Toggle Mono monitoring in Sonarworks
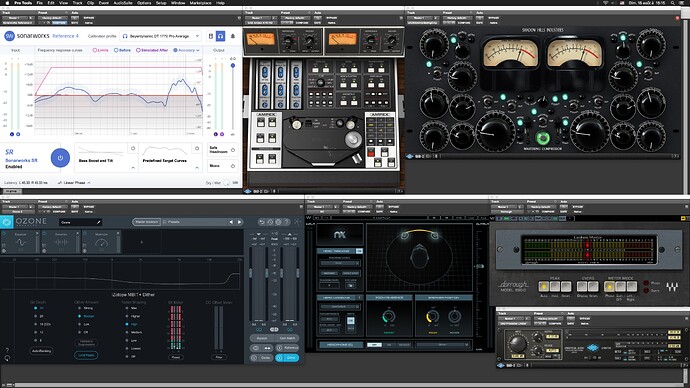This screenshot has height=388, width=690. (x=233, y=166)
